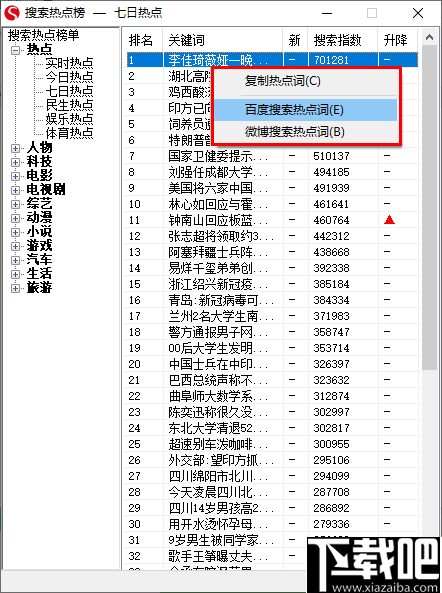Sort by the 升降 column header
Viewport: 442px width, 593px height.
click(x=398, y=40)
